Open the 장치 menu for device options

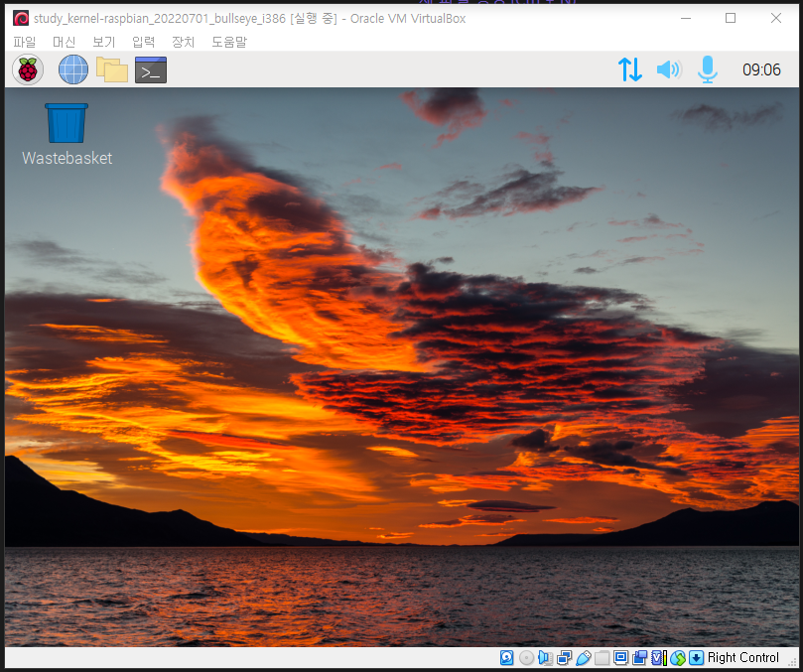coord(182,42)
